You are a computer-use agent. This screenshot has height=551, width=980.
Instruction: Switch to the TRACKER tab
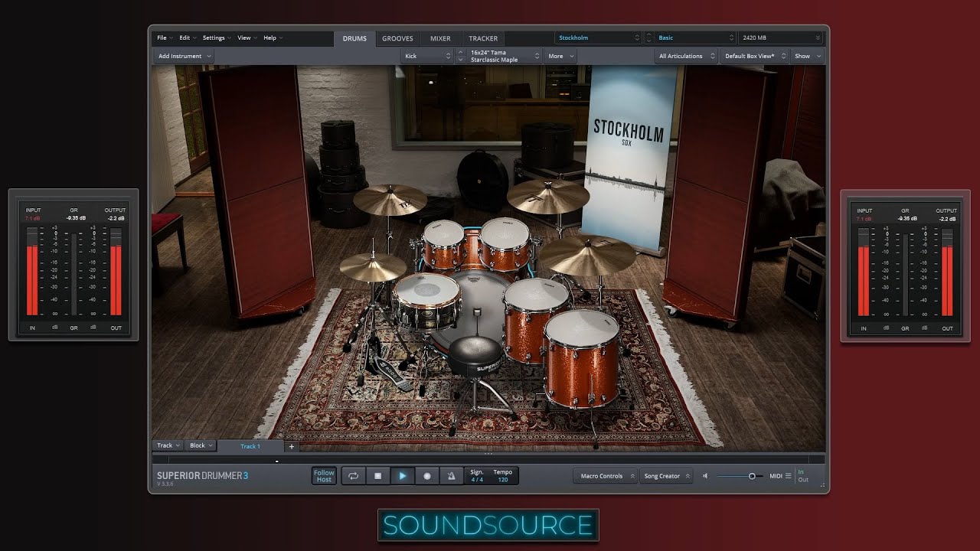click(x=483, y=38)
